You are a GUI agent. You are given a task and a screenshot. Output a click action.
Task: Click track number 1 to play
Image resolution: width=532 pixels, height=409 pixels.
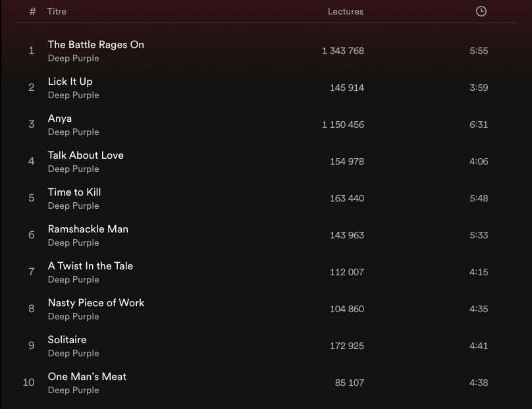tap(31, 51)
